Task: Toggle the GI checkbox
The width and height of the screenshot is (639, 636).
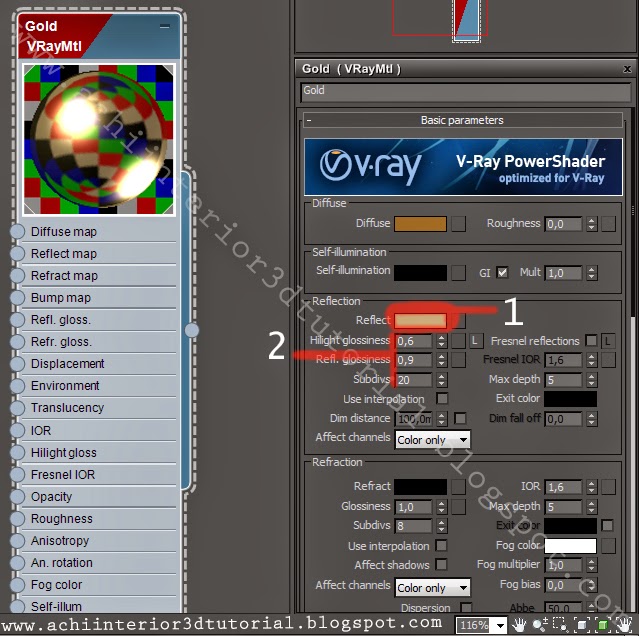Action: (x=503, y=272)
